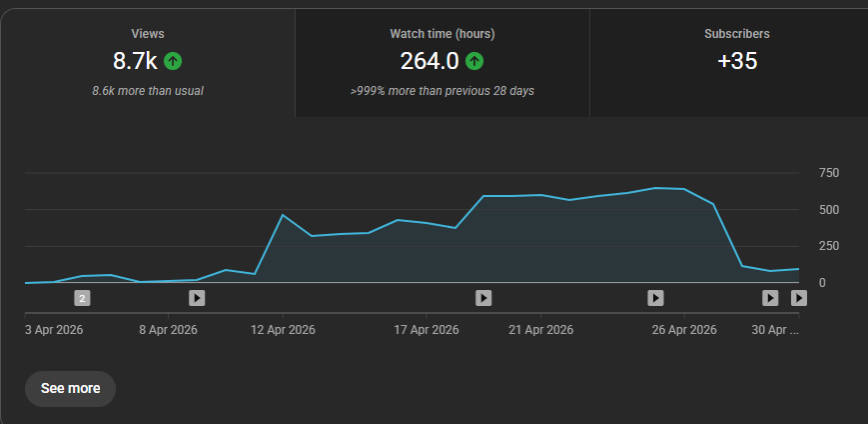Click the 750 y-axis value label

pos(829,173)
